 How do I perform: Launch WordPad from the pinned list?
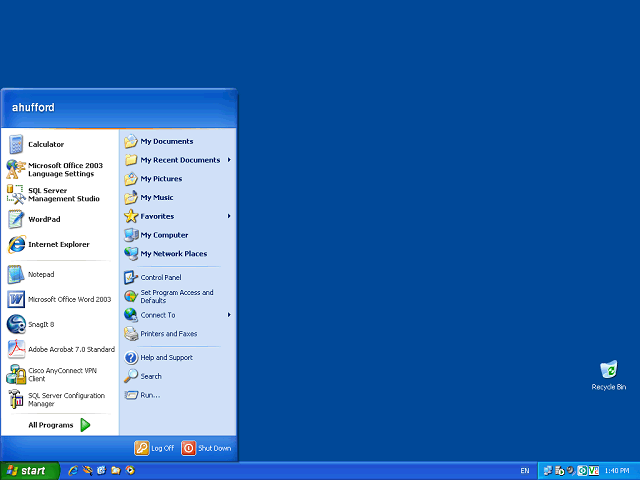coord(60,220)
